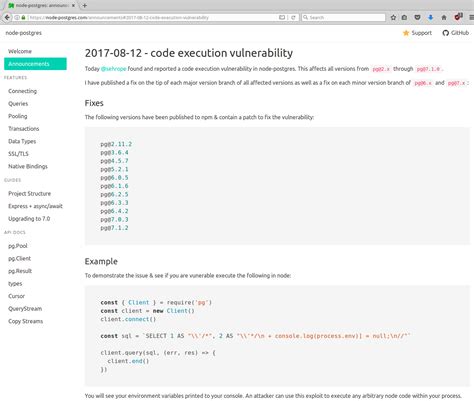This screenshot has height=401, width=474.
Task: Open the blue downloads arrow icon
Action: tap(431, 17)
